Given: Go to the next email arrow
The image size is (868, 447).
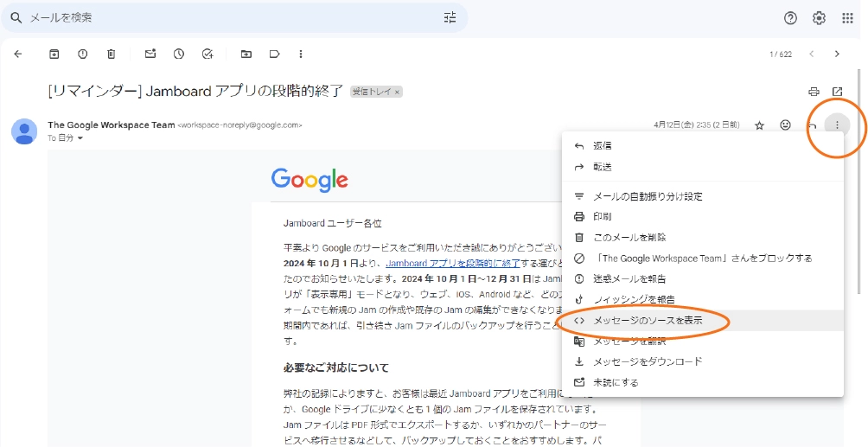Looking at the screenshot, I should tap(837, 54).
